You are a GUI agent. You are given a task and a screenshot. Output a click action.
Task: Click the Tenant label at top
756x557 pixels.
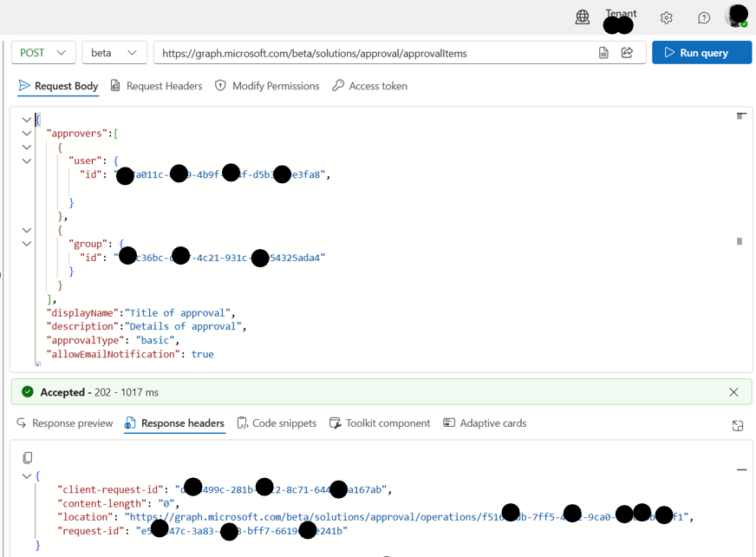point(621,13)
